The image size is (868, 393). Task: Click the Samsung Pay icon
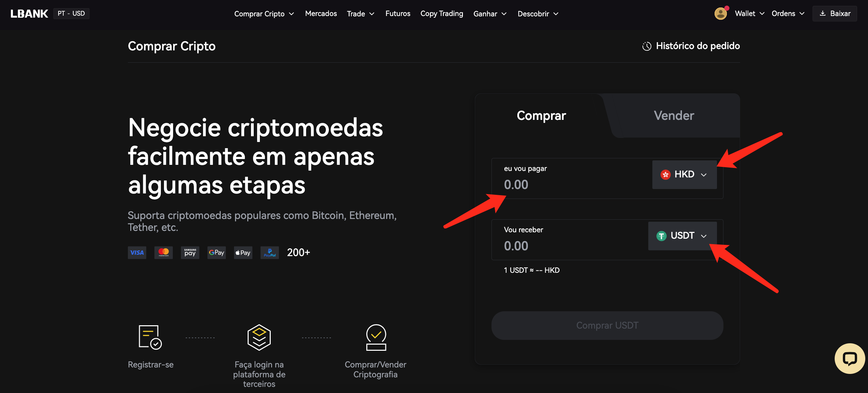(190, 253)
